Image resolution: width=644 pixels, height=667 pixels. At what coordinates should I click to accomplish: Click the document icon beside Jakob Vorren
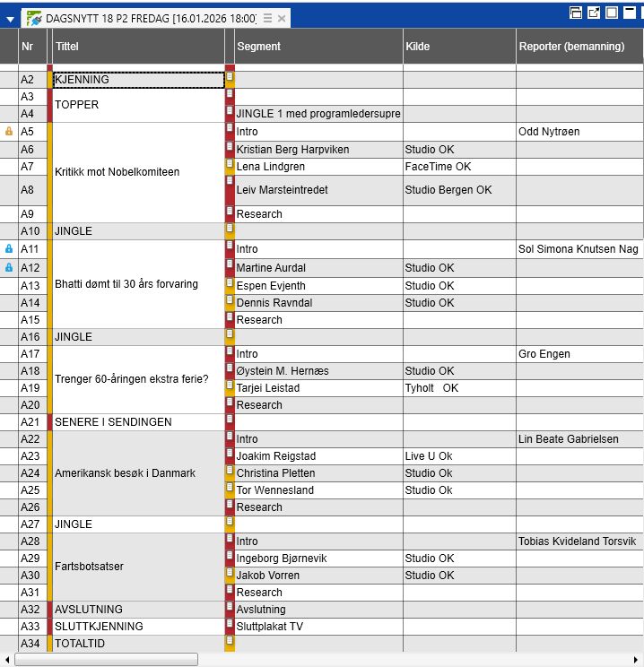point(230,575)
